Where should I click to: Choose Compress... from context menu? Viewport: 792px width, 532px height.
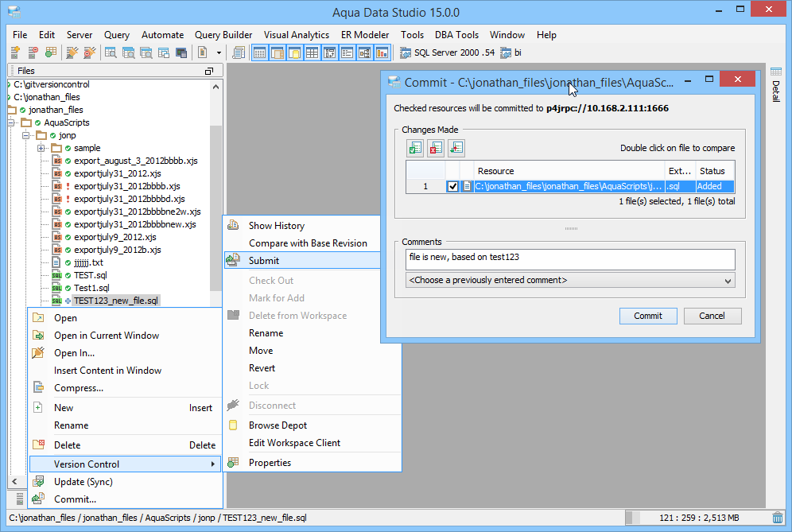pos(126,388)
